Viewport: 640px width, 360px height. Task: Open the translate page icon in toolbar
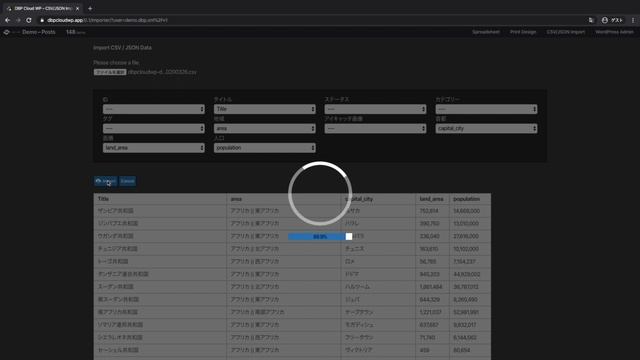[x=591, y=20]
